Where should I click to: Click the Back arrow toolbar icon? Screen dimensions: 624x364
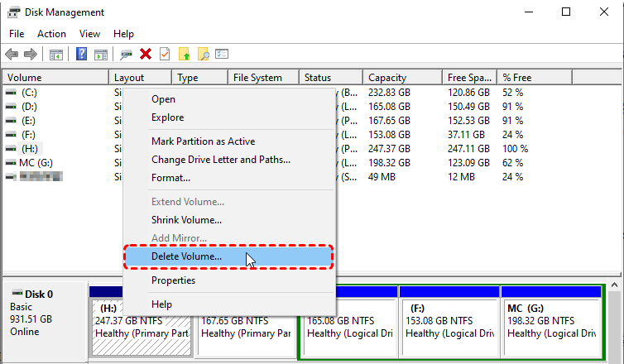pos(12,55)
